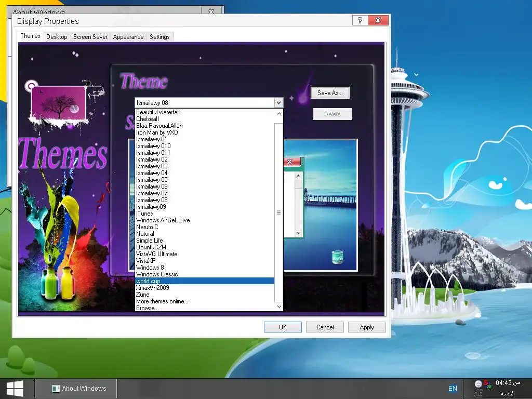Select the Ismailawy 03 theme

(x=205, y=166)
